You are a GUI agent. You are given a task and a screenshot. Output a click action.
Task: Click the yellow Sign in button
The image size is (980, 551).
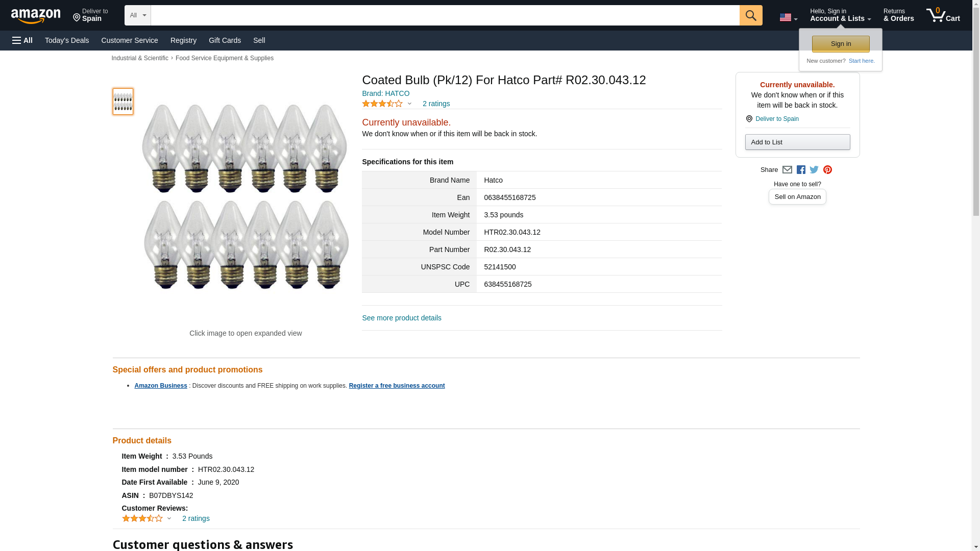pos(841,44)
